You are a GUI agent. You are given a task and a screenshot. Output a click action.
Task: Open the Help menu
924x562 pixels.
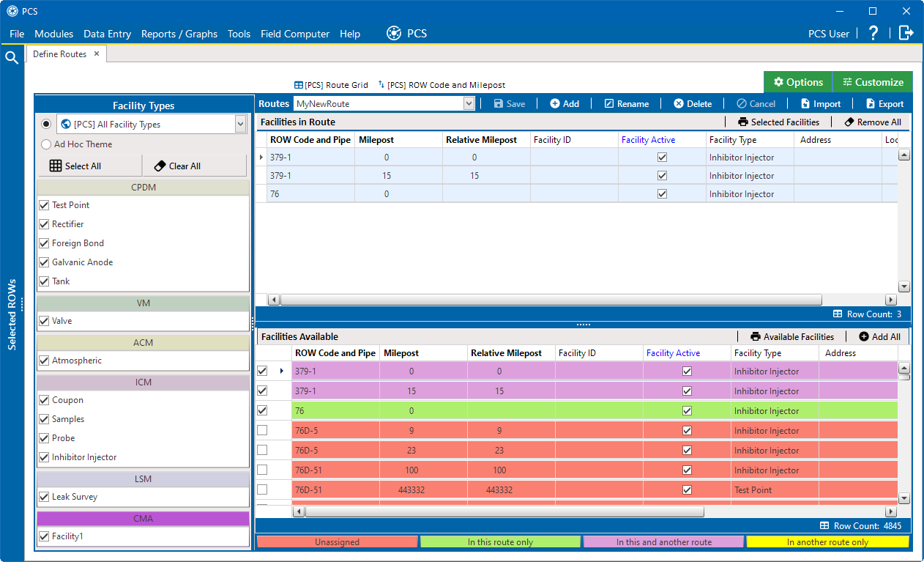coord(350,34)
